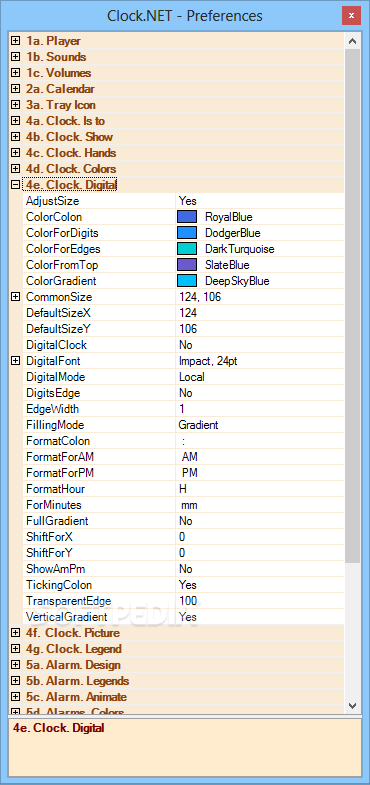Expand the 3a. Tray Icon category

[16, 105]
